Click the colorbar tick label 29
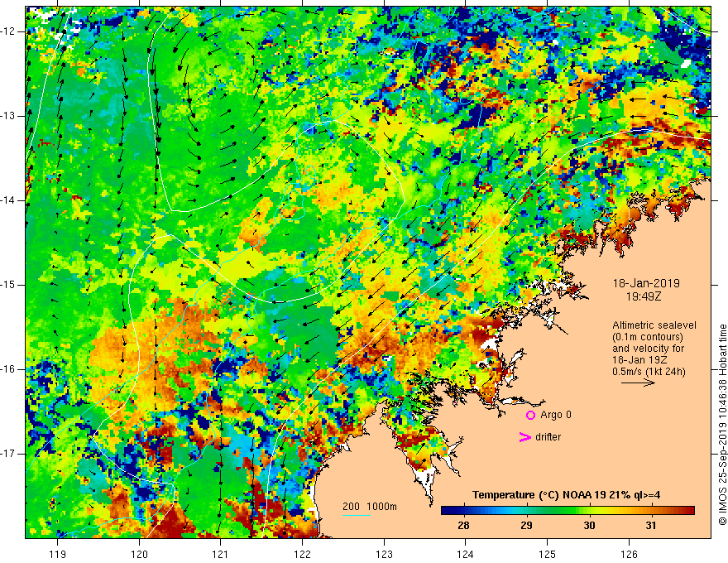Screen dimensions: 728x563 (526, 526)
